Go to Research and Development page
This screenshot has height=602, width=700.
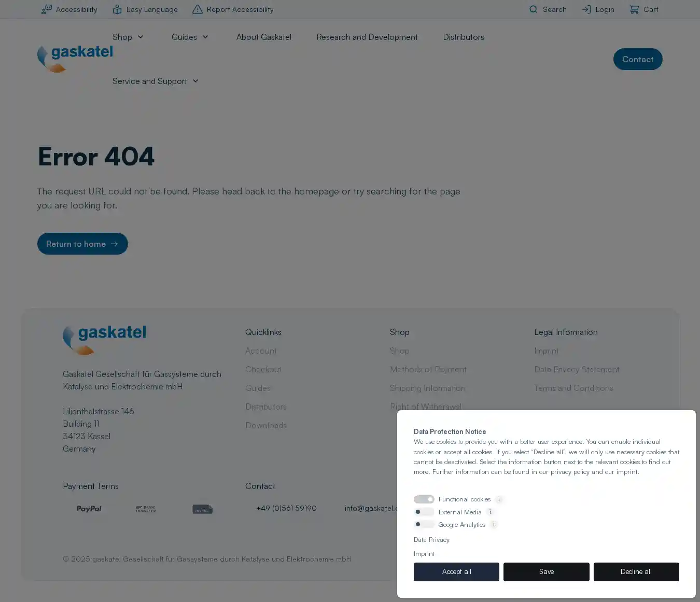[367, 37]
